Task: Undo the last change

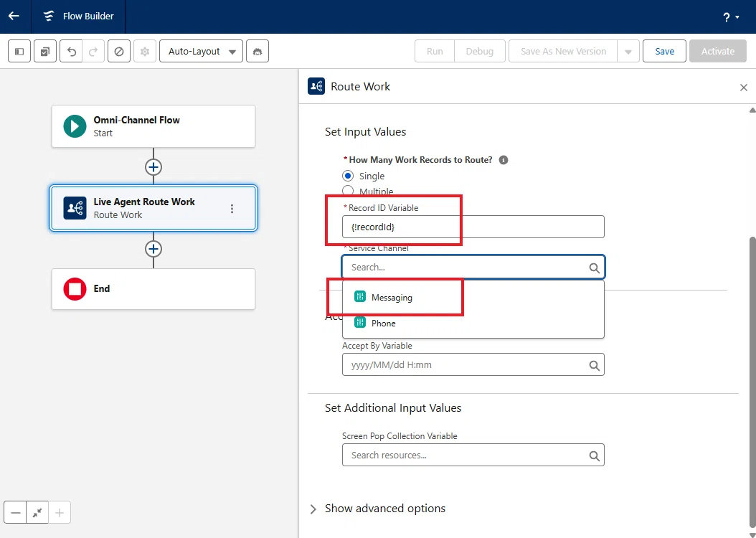Action: (71, 51)
